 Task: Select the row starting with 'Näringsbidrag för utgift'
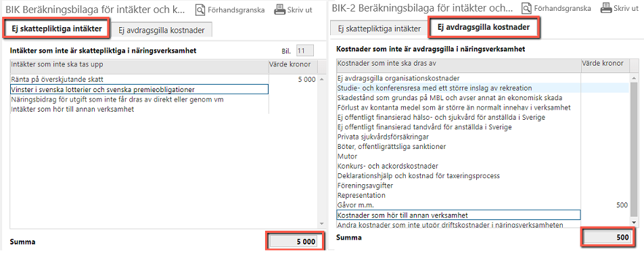(139, 99)
